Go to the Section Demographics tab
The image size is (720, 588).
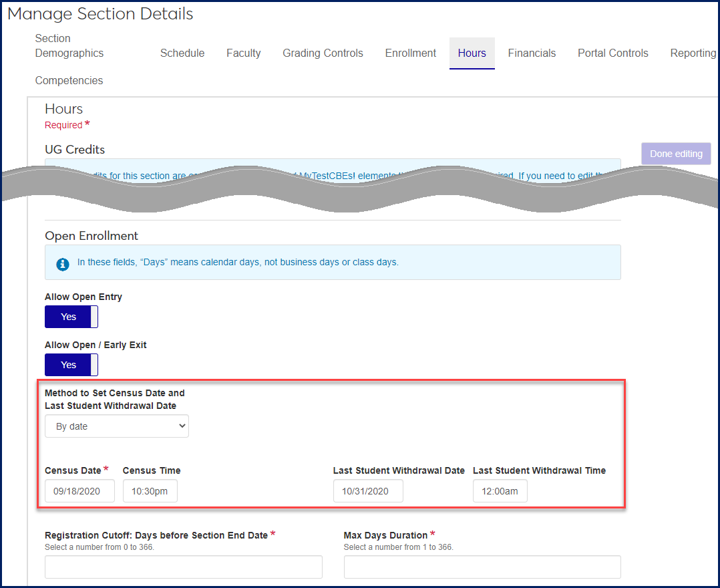click(69, 45)
